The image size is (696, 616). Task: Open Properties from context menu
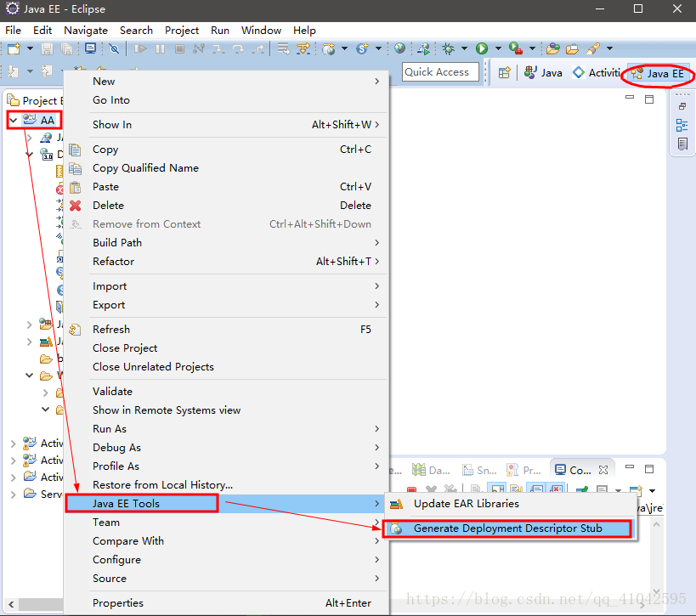click(226, 602)
